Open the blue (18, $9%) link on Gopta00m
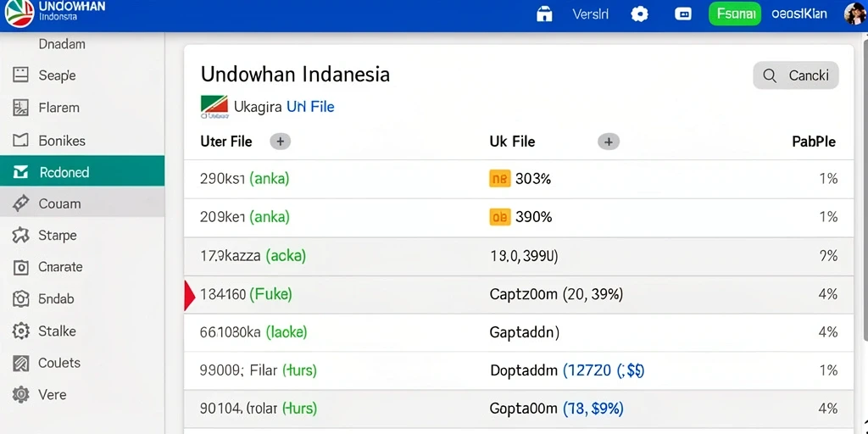868x434 pixels. coord(593,409)
